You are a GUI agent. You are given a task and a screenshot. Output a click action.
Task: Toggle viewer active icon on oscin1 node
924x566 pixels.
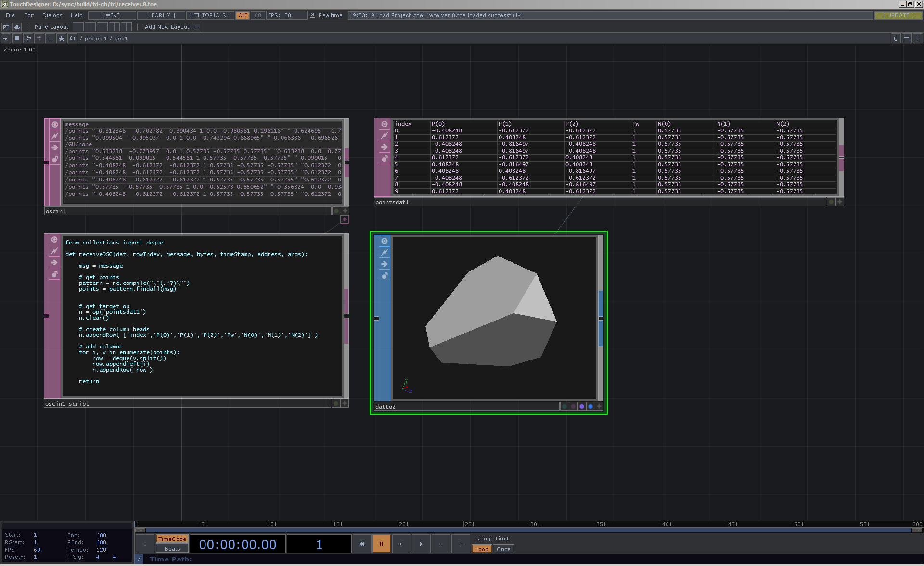click(x=55, y=124)
